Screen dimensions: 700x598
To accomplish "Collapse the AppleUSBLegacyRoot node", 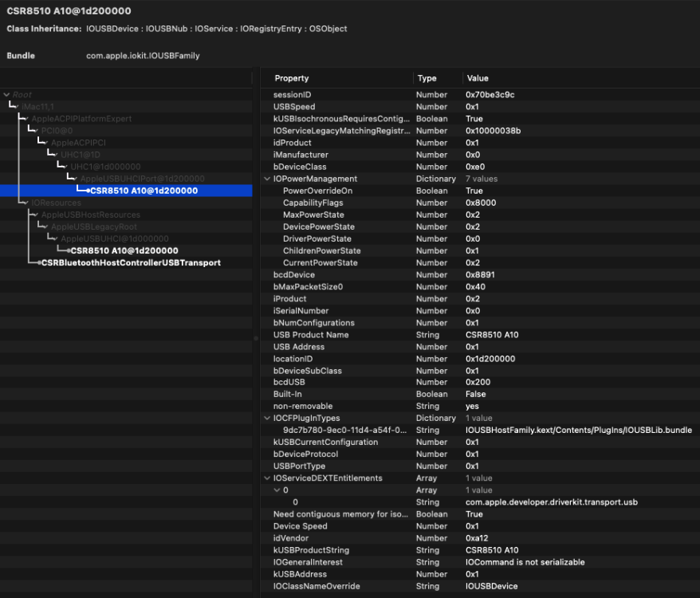I will point(46,227).
